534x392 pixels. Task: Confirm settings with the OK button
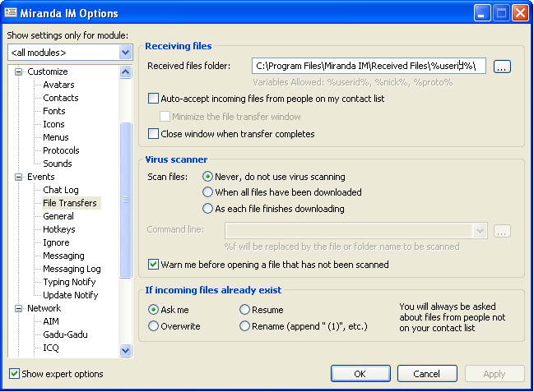pos(360,374)
